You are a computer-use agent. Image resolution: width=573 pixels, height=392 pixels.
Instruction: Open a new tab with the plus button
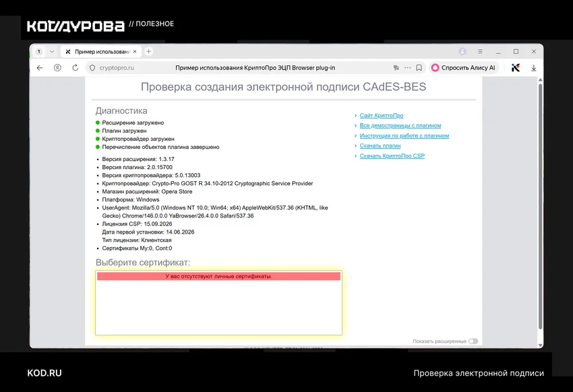click(149, 51)
